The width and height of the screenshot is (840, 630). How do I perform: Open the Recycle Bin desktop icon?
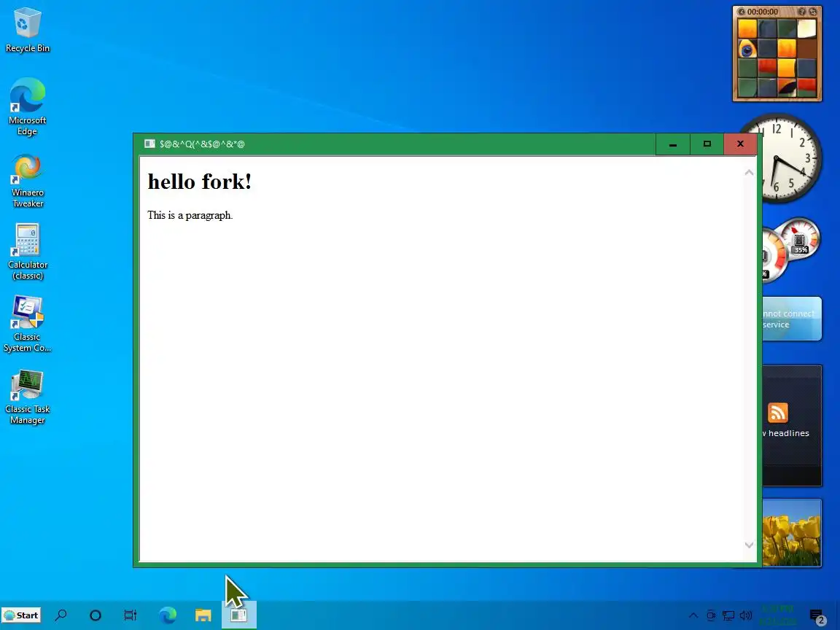pyautogui.click(x=27, y=31)
